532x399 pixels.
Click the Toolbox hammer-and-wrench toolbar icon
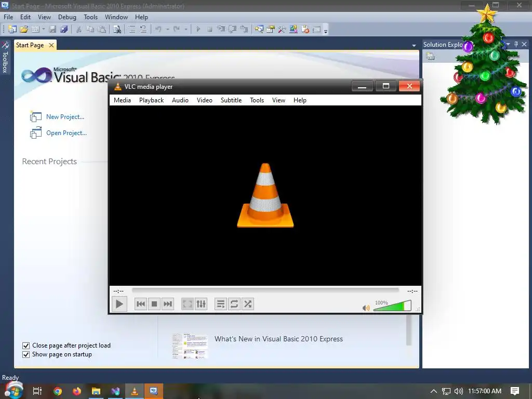coord(282,29)
